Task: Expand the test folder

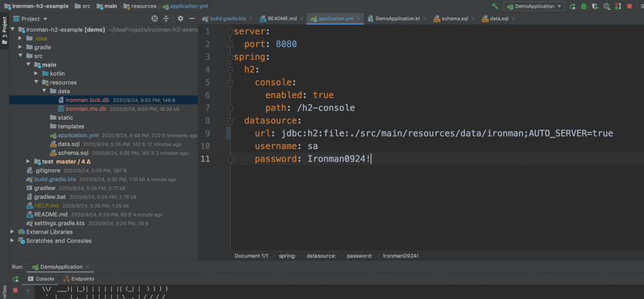Action: point(28,162)
